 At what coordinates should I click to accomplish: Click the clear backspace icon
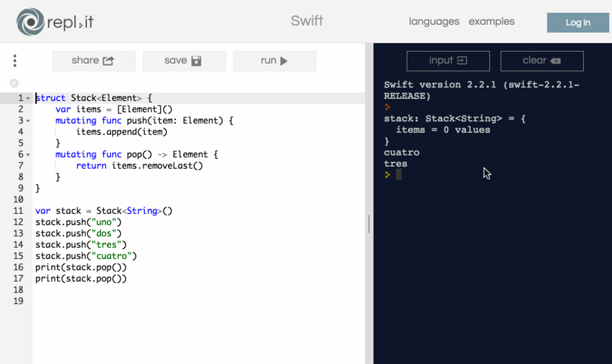555,61
